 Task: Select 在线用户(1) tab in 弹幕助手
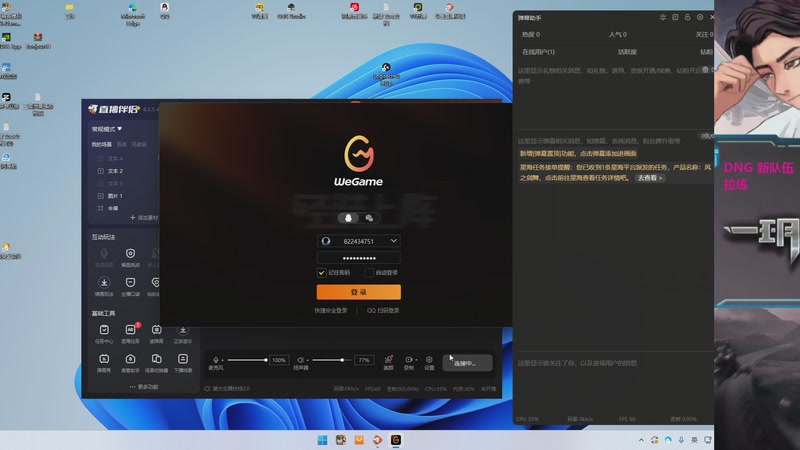pos(538,52)
